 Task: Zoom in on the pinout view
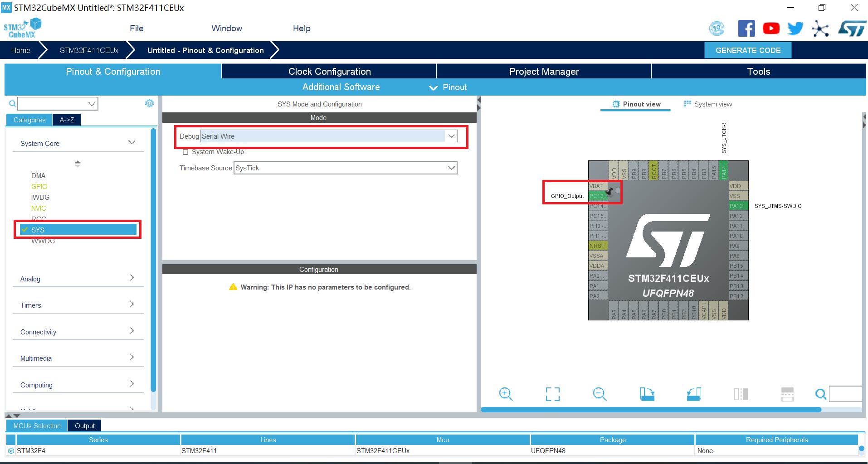[x=506, y=394]
